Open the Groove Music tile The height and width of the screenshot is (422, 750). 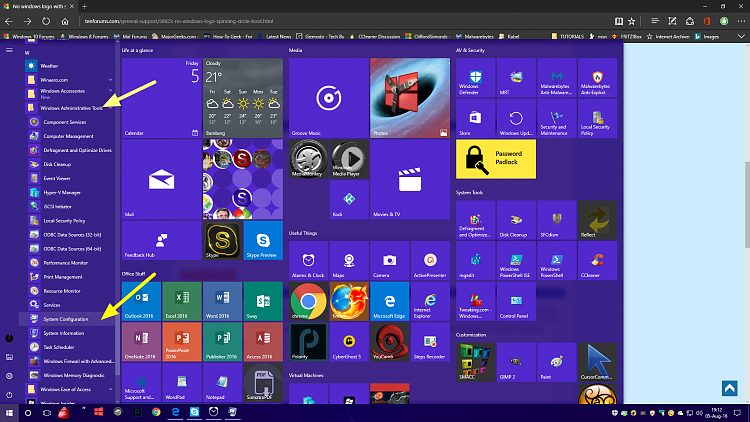click(x=329, y=98)
